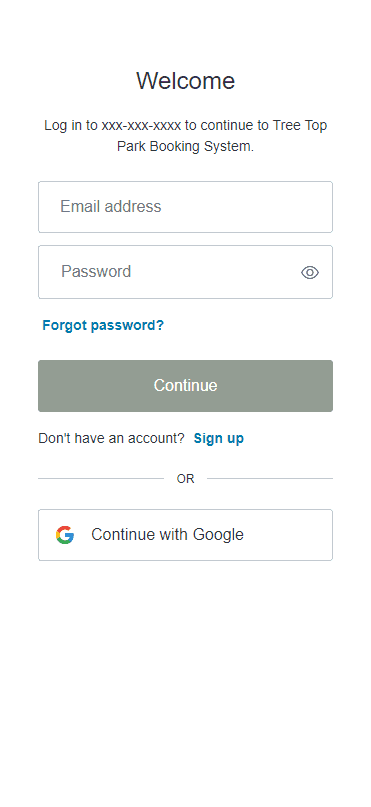Click the Password placeholder label
This screenshot has width=371, height=807.
[x=96, y=271]
